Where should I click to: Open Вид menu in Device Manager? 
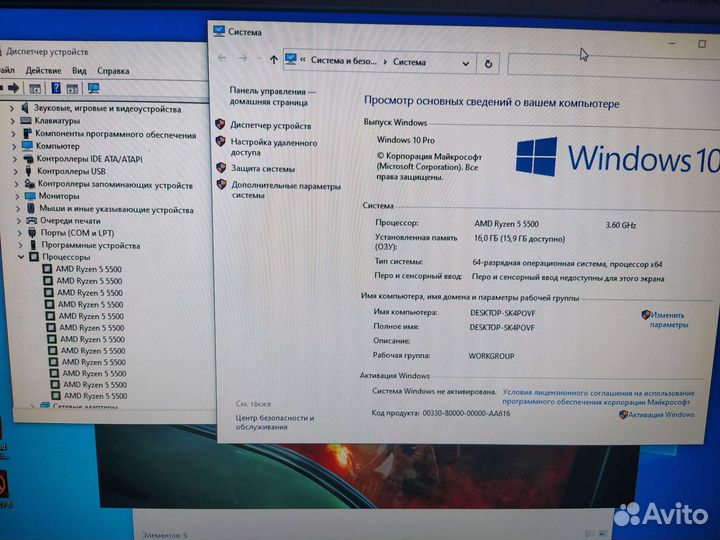point(79,71)
